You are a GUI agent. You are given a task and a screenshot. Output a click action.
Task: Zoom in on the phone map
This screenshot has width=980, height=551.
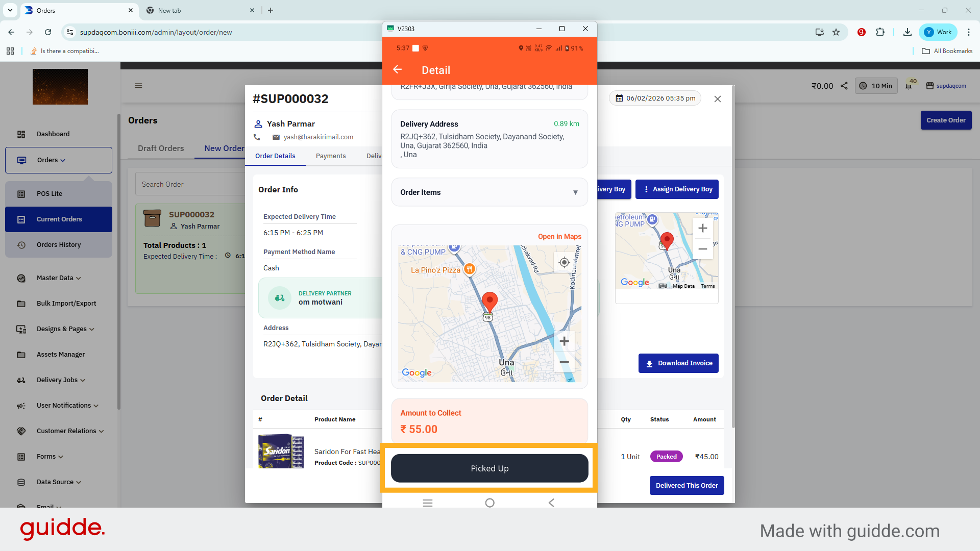[564, 341]
